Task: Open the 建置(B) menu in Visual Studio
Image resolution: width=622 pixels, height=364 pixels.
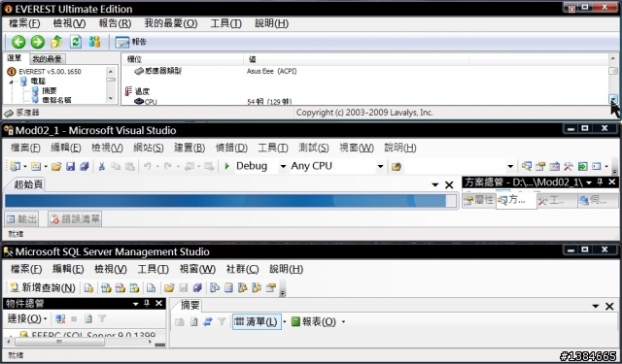Action: tap(190, 148)
